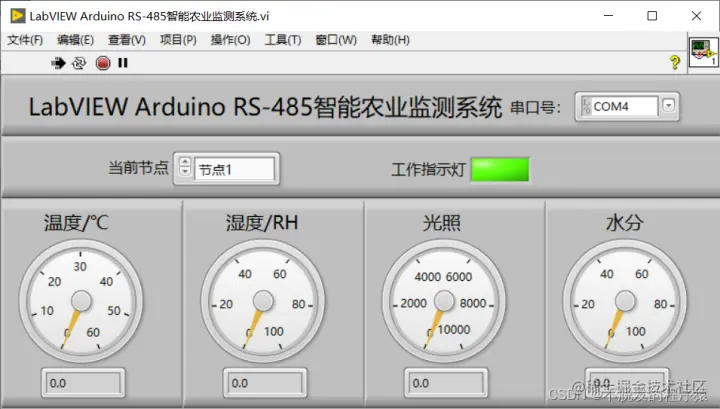Pause the running VI
The image size is (720, 409).
(x=123, y=62)
